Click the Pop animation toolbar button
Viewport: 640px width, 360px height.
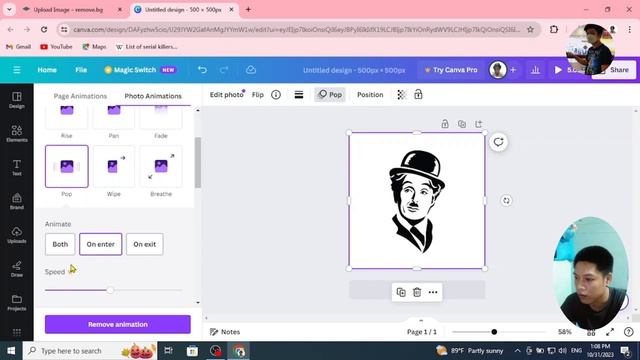(x=330, y=95)
